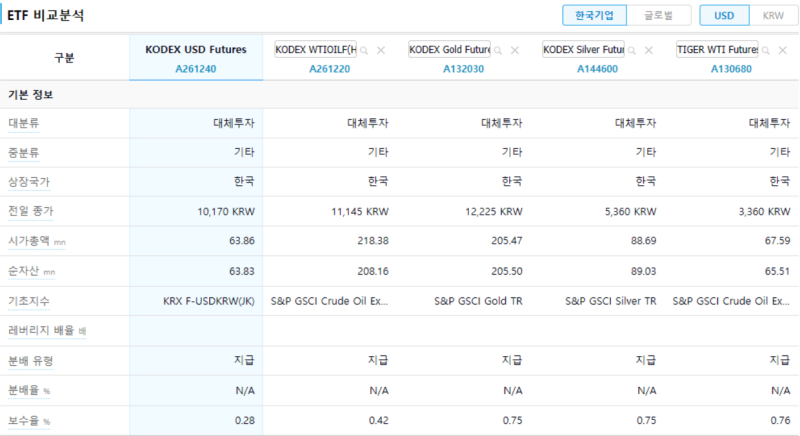Select fee rate value 0.76
800x436 pixels.
781,421
